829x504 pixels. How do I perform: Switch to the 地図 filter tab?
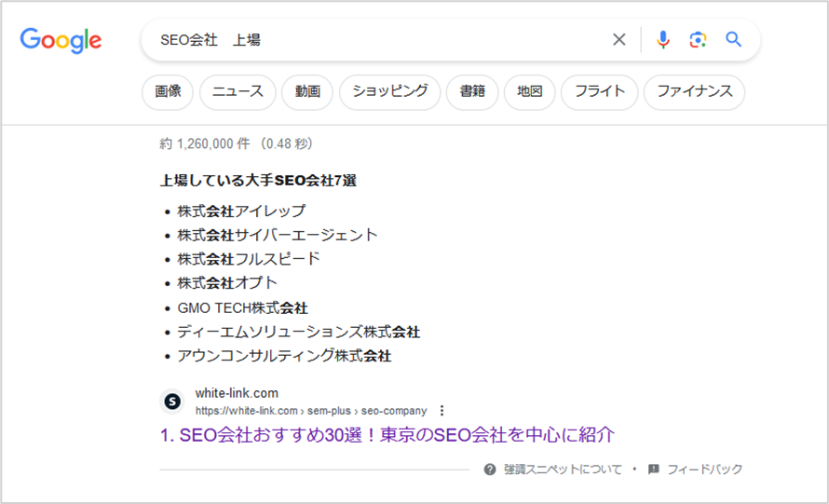pyautogui.click(x=529, y=92)
